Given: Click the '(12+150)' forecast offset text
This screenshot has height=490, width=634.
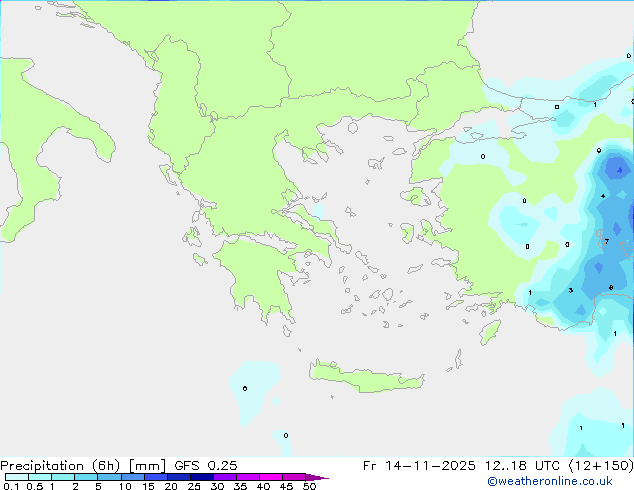Looking at the screenshot, I should 601,466.
